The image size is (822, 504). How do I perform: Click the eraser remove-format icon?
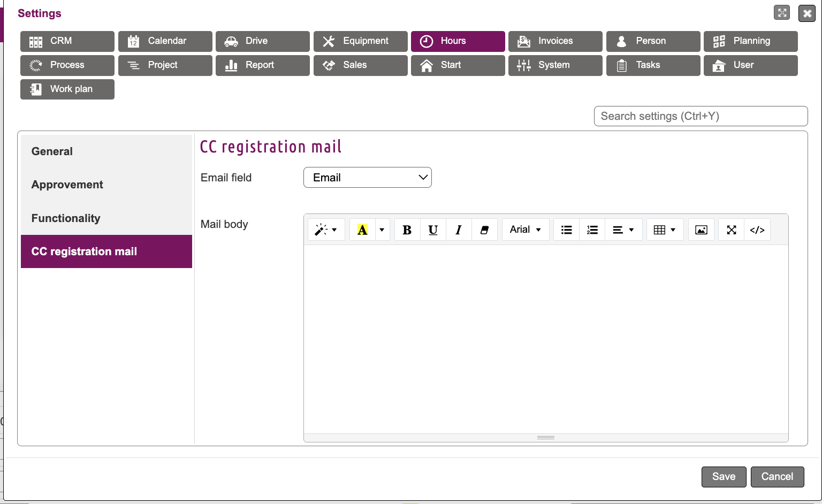tap(484, 230)
